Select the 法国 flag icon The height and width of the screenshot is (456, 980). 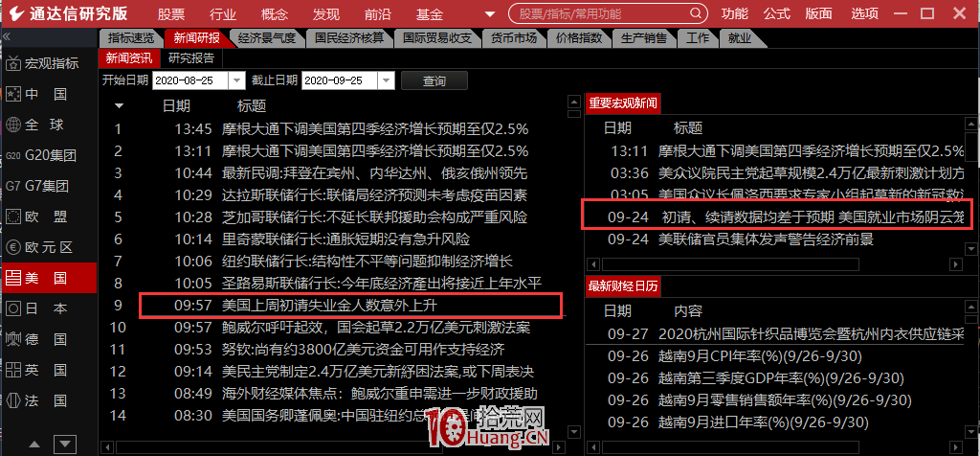click(x=13, y=401)
